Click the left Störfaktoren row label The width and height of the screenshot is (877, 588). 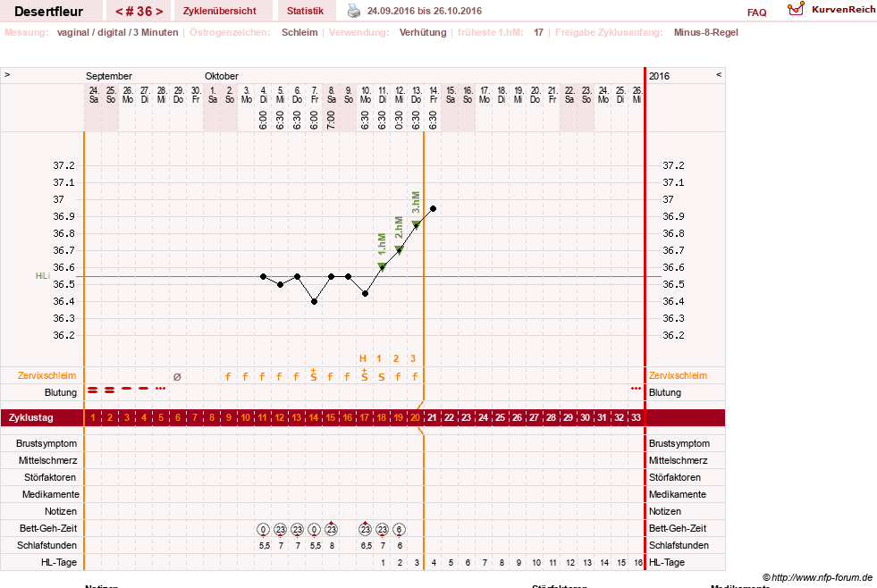pyautogui.click(x=50, y=477)
